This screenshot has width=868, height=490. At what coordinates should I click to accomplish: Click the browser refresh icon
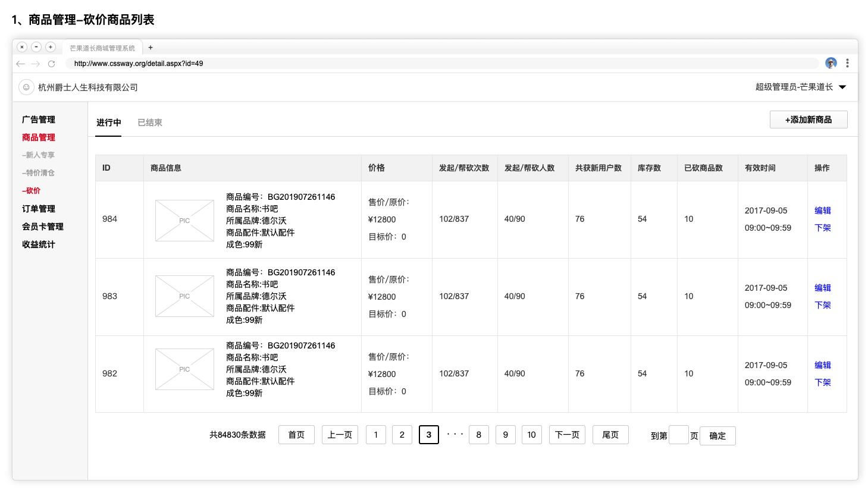pos(51,64)
